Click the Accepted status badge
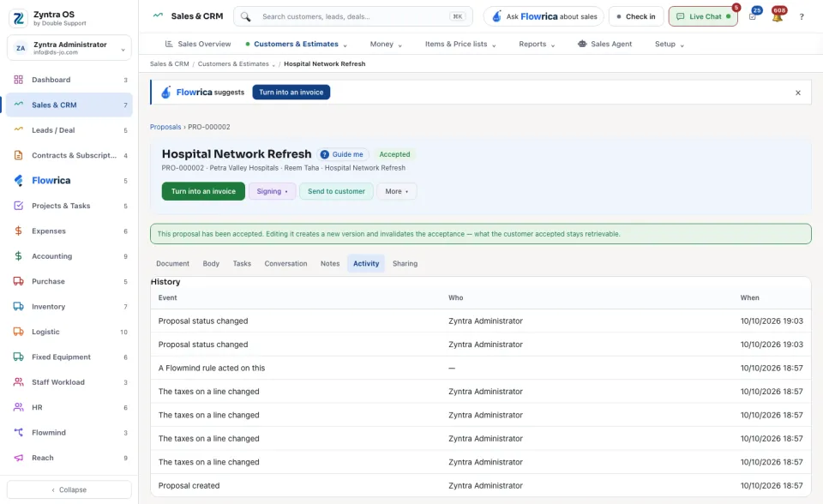 394,154
